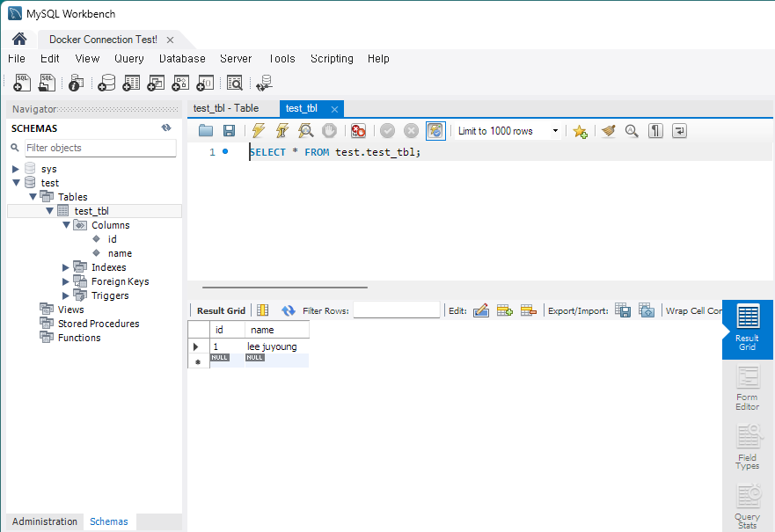The width and height of the screenshot is (775, 532).
Task: Refresh the schemas list
Action: pos(166,128)
